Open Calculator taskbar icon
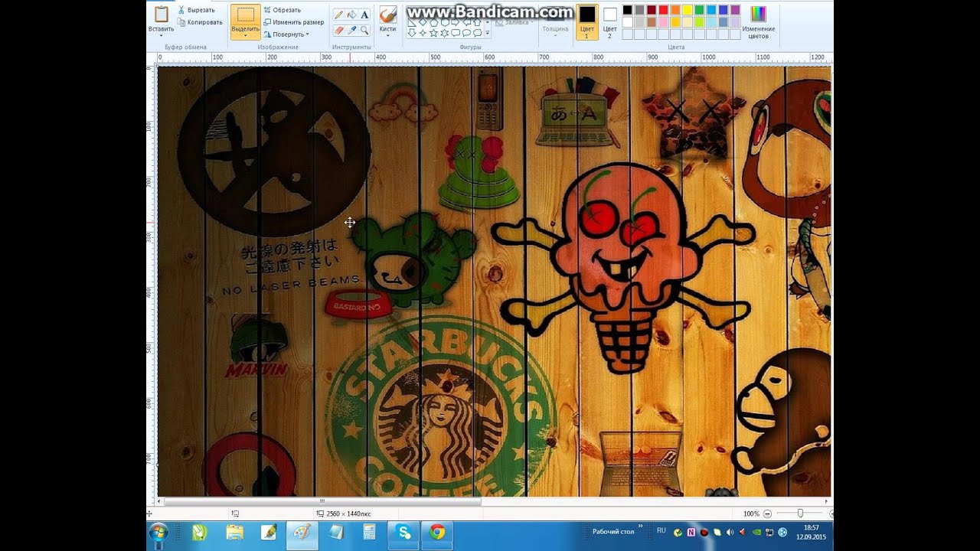 (369, 532)
